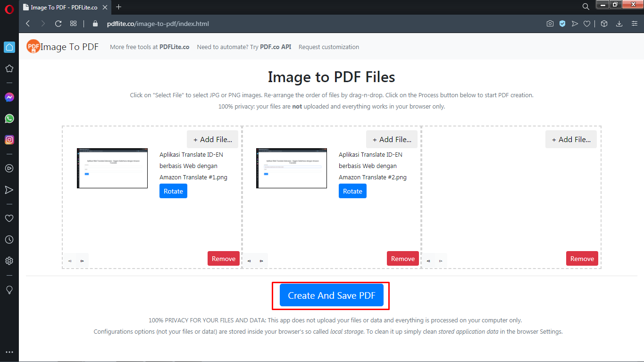Open Opera Settings from the sidebar

[x=9, y=261]
